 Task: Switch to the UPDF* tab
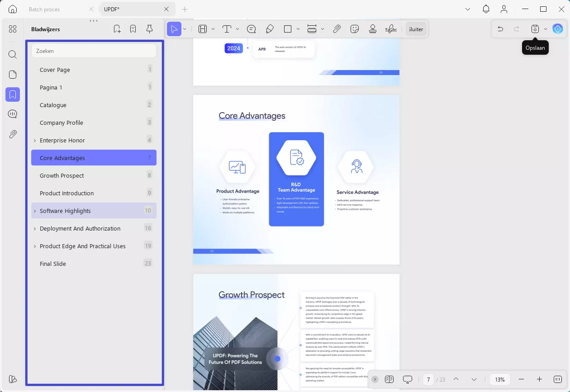pos(137,9)
